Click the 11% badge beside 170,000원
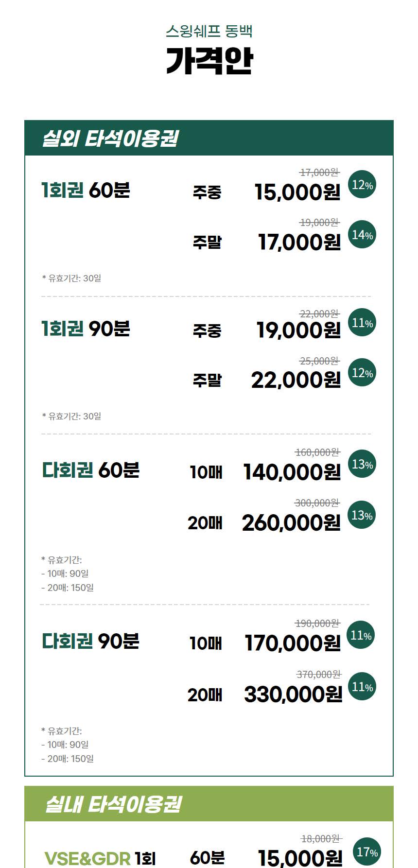The image size is (418, 868). [x=361, y=635]
